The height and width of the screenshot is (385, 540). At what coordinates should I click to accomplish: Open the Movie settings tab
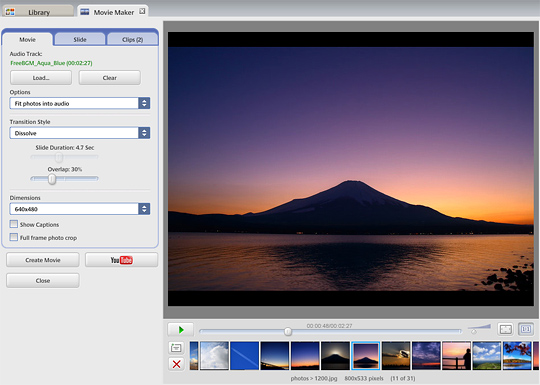28,39
